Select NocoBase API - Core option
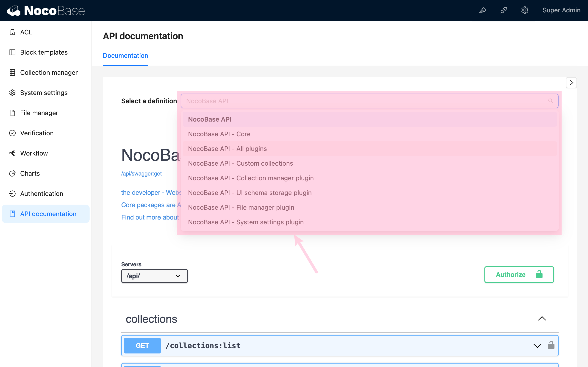The width and height of the screenshot is (588, 367). click(x=219, y=134)
